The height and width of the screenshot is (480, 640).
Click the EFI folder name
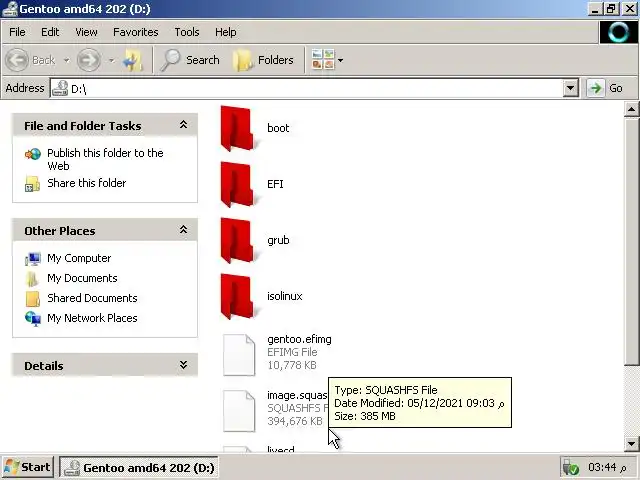coord(275,184)
